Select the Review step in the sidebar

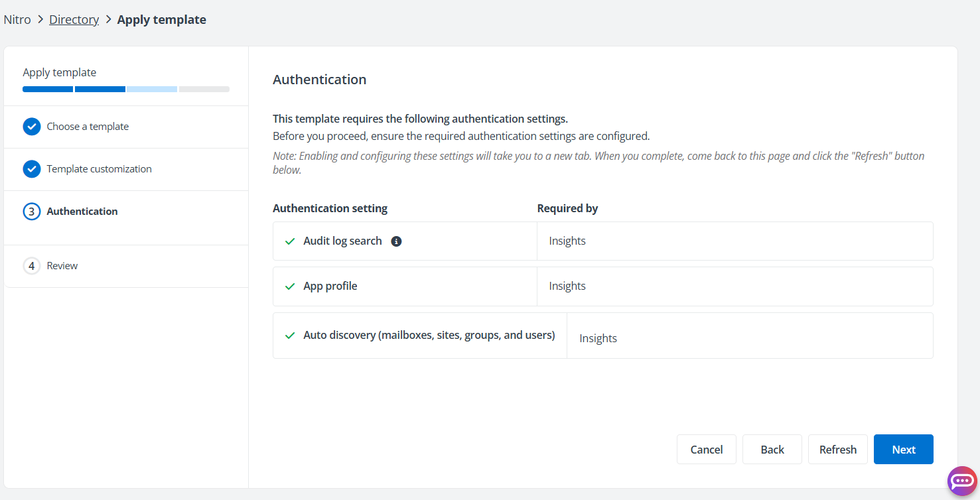pyautogui.click(x=61, y=265)
